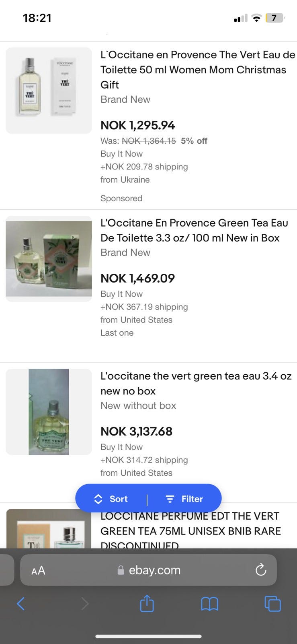Viewport: 297px width, 644px height.
Task: Tap the Sort arrows icon
Action: coord(98,499)
